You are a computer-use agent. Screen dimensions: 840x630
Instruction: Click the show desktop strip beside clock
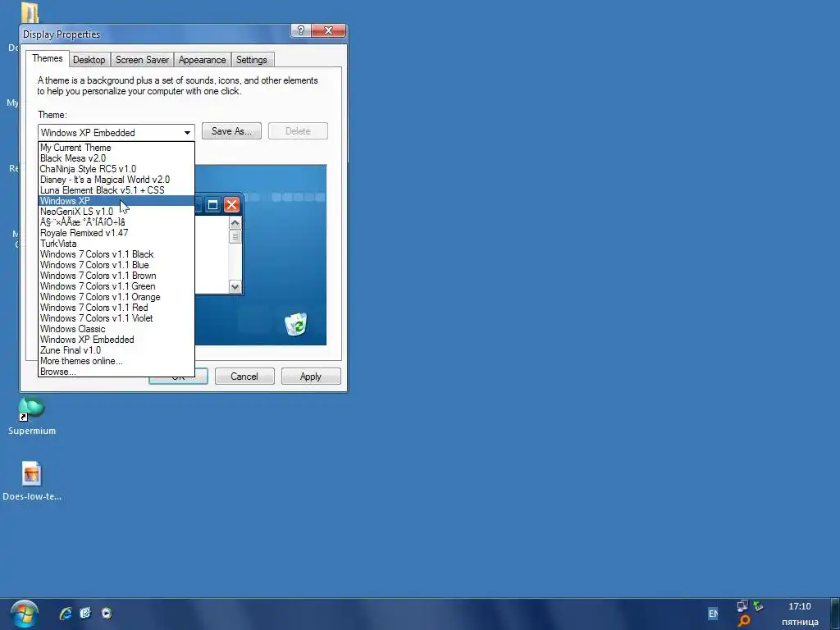point(836,614)
